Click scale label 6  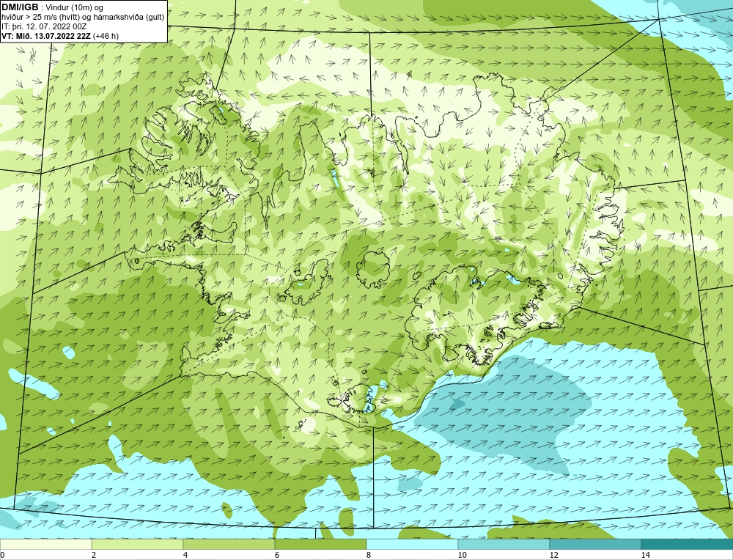(277, 555)
